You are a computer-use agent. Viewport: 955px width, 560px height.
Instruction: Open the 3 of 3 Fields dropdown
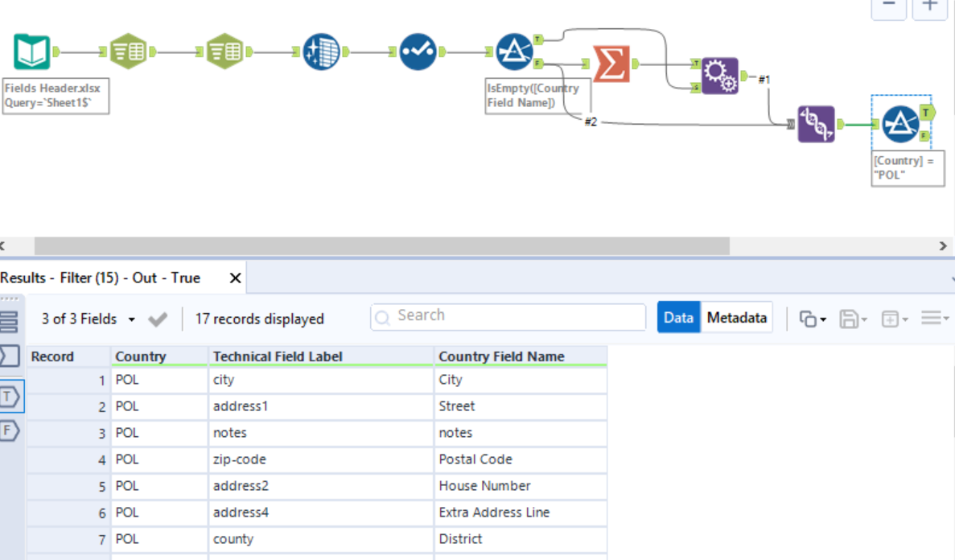pos(88,319)
